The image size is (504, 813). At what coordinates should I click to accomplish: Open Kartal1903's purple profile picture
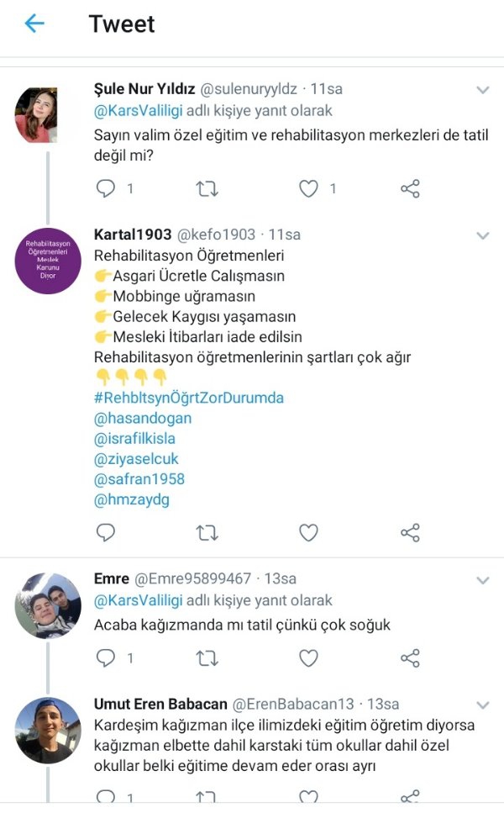coord(48,261)
